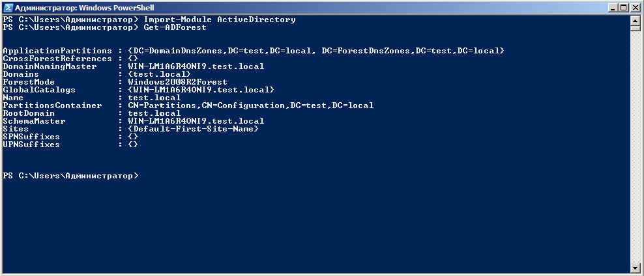The width and height of the screenshot is (644, 276).
Task: Minimize the Windows PowerShell window
Action: [611, 7]
